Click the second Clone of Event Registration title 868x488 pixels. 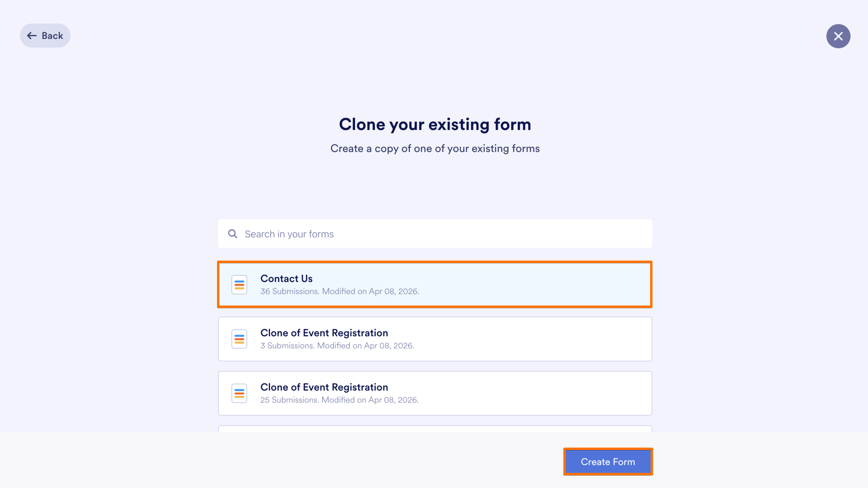click(x=324, y=387)
